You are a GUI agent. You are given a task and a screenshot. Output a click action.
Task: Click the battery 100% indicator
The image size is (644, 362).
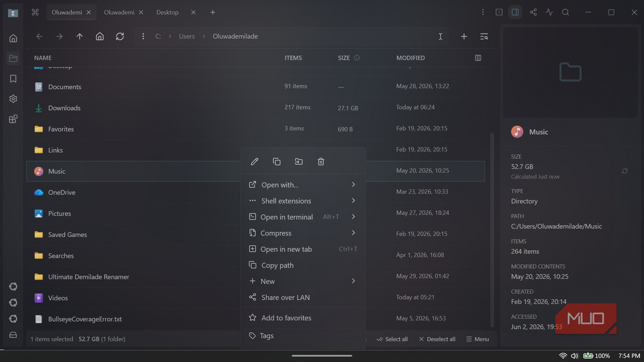click(x=596, y=356)
